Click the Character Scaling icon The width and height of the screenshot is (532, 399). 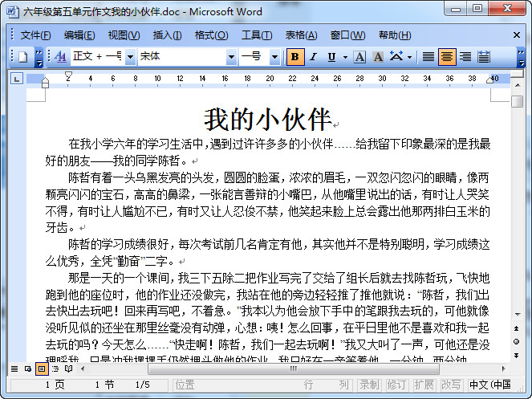[396, 57]
